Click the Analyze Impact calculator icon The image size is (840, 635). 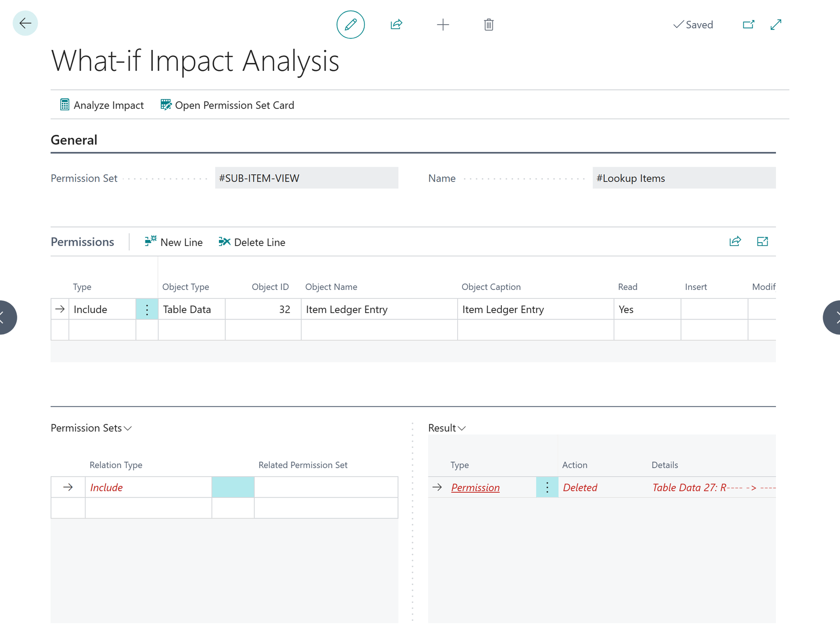point(65,105)
